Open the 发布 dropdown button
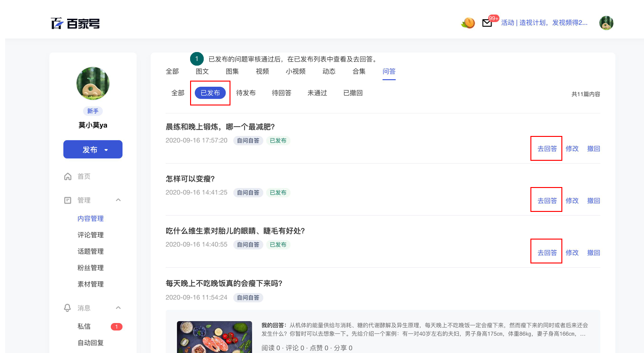 [x=93, y=150]
